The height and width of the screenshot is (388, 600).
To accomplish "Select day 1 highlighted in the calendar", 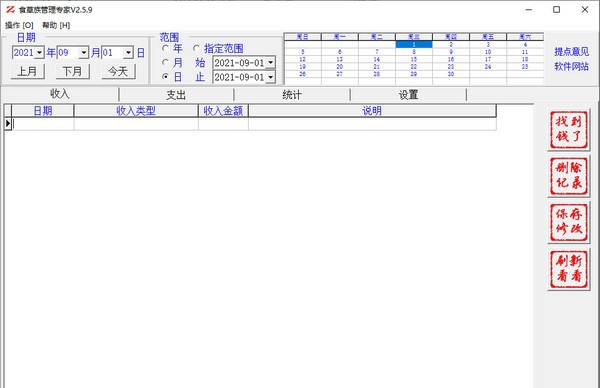I will [414, 44].
